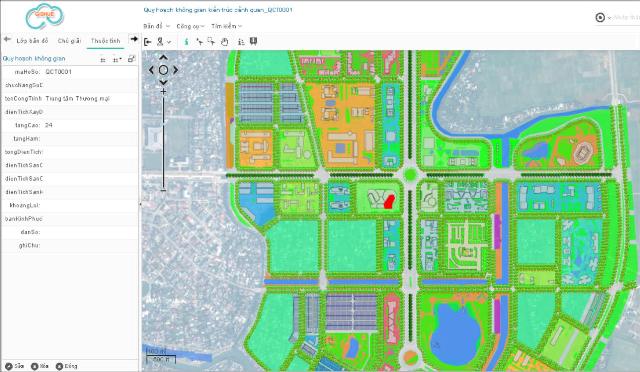Click the pop-out window icon in attribute header
640x372 pixels.
point(131,59)
